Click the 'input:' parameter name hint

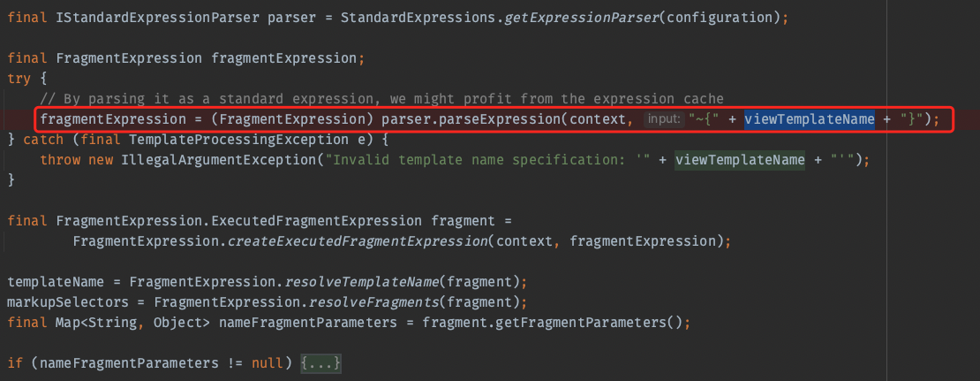pos(663,118)
